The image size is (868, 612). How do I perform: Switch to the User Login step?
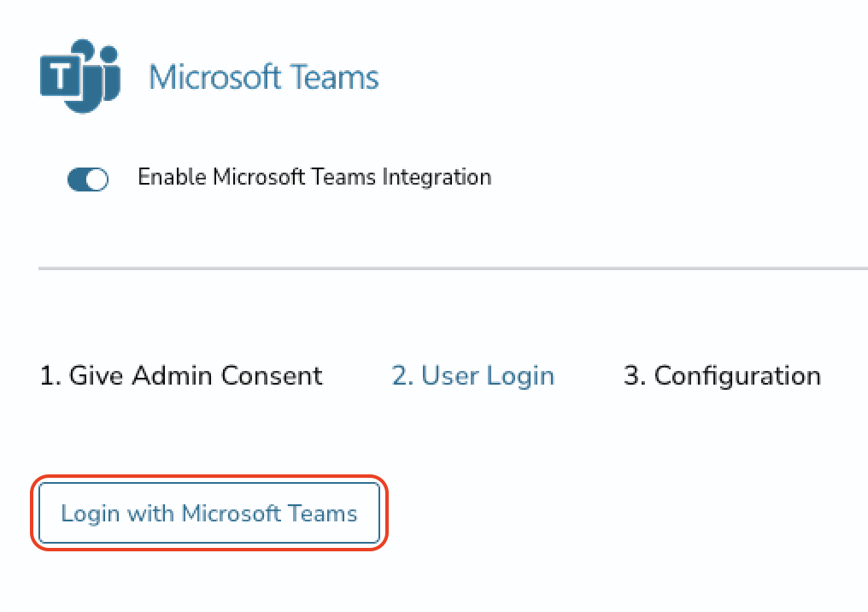[472, 377]
